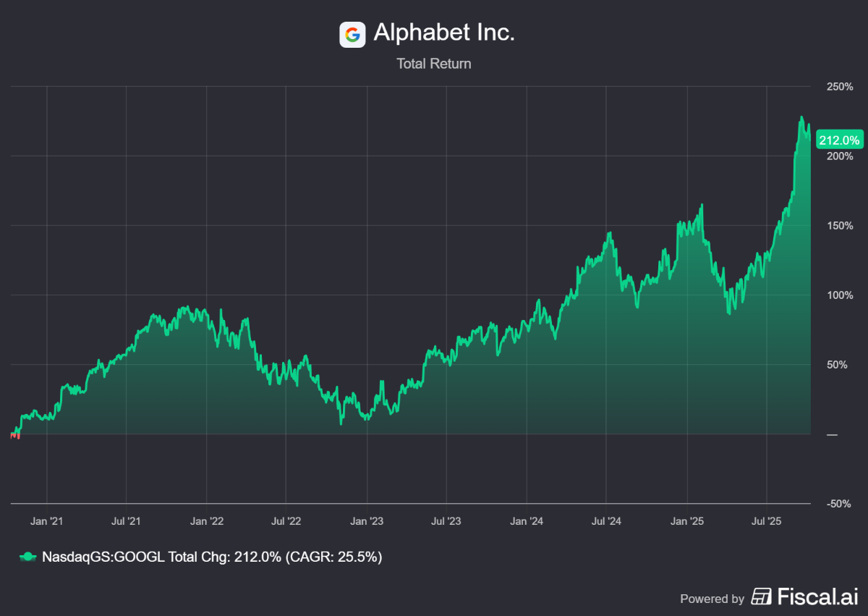The image size is (868, 616).
Task: Click the red starting point marker
Action: (x=14, y=435)
